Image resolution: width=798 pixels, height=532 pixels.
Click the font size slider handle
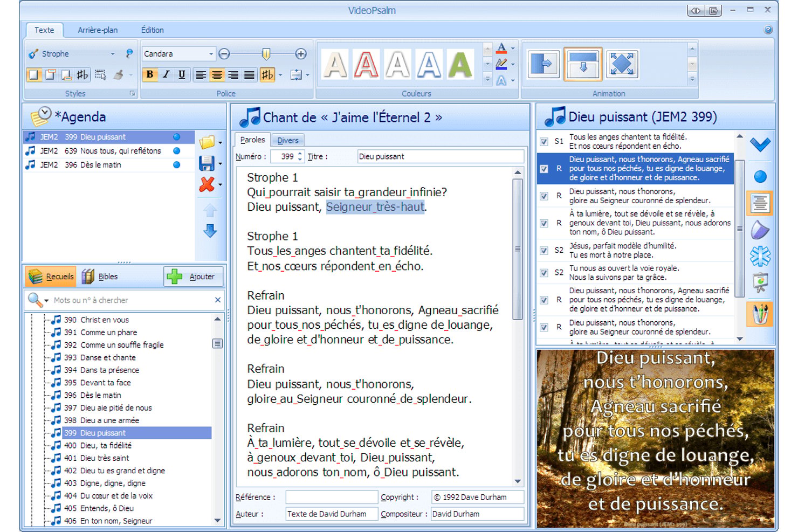point(266,54)
